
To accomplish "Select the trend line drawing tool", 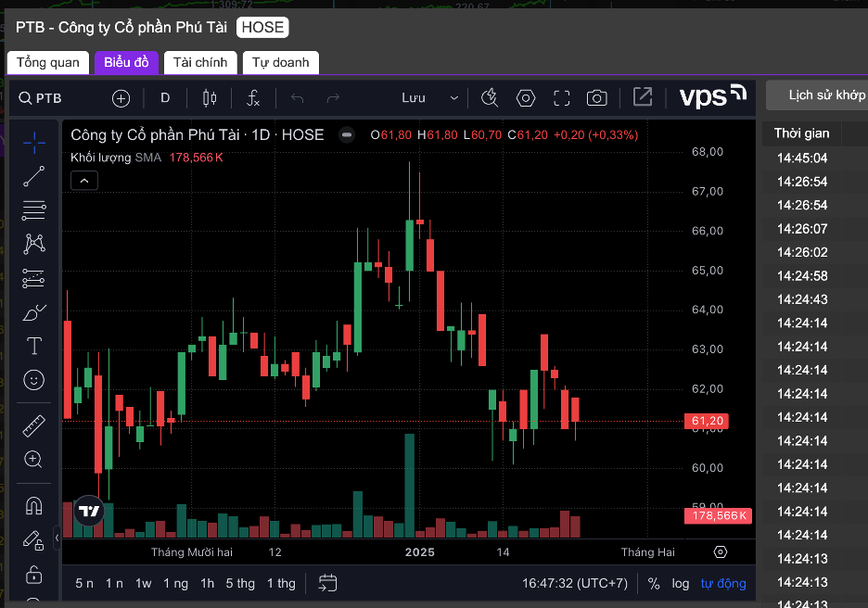I will tap(33, 176).
